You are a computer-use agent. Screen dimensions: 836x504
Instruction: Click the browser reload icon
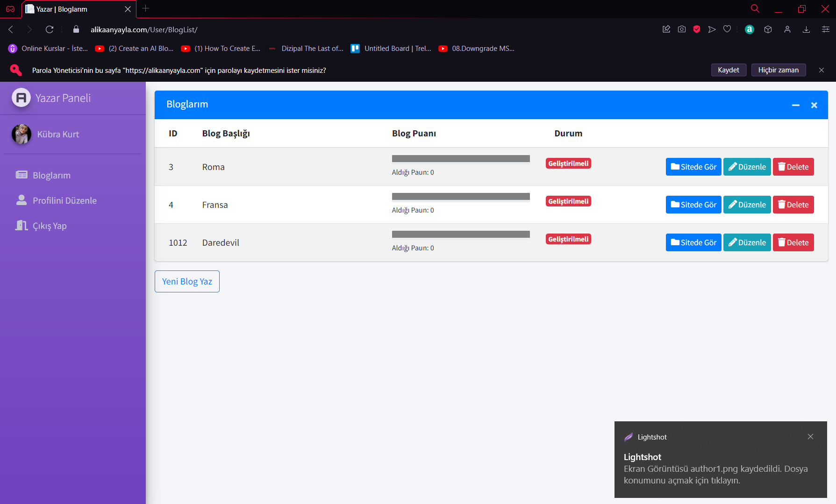tap(50, 29)
